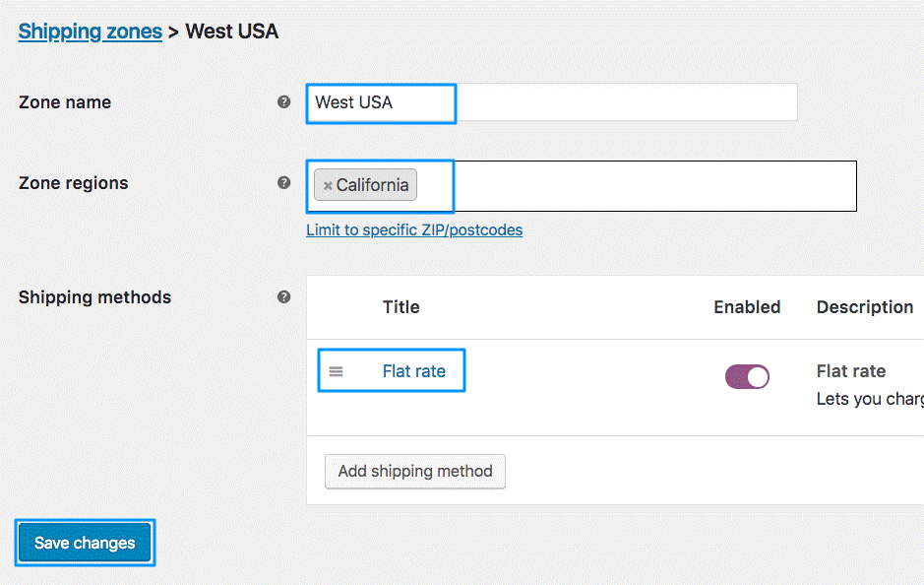The height and width of the screenshot is (585, 924).
Task: Open the Flat rate method title link
Action: (x=413, y=371)
